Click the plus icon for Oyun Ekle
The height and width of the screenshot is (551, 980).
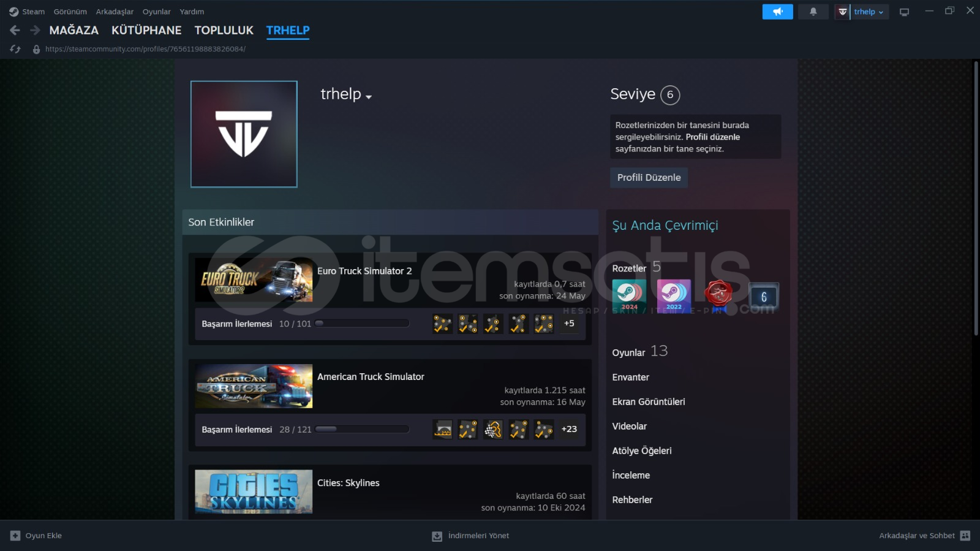[15, 536]
